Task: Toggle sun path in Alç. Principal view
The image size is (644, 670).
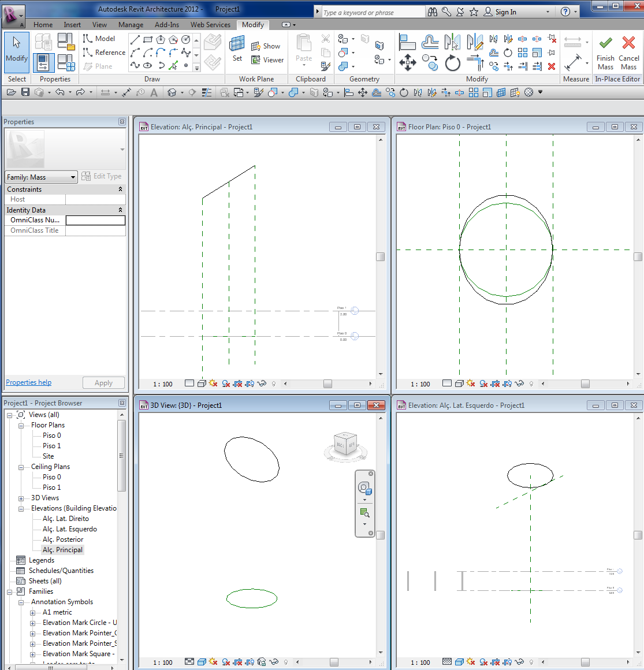Action: click(x=213, y=384)
